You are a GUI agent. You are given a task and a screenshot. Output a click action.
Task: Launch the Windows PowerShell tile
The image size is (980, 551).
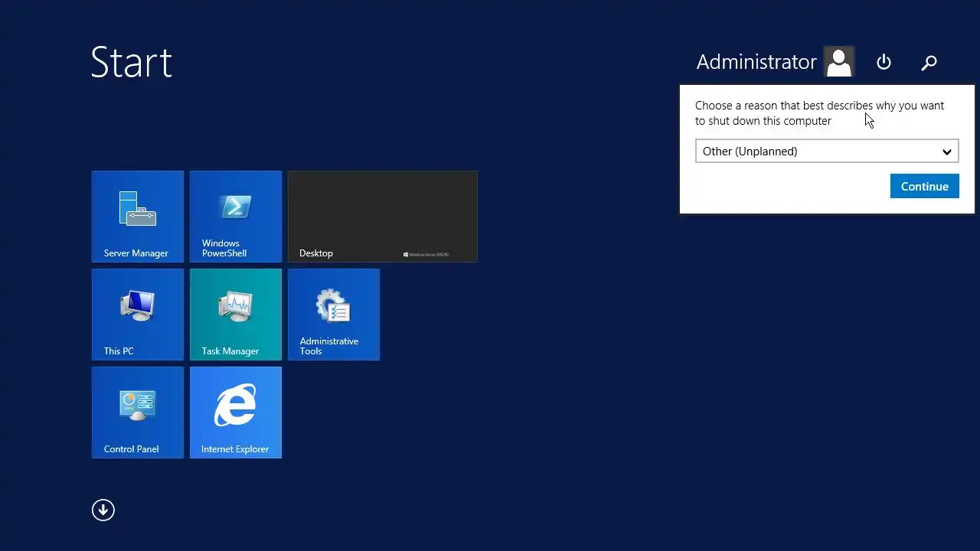pyautogui.click(x=236, y=217)
